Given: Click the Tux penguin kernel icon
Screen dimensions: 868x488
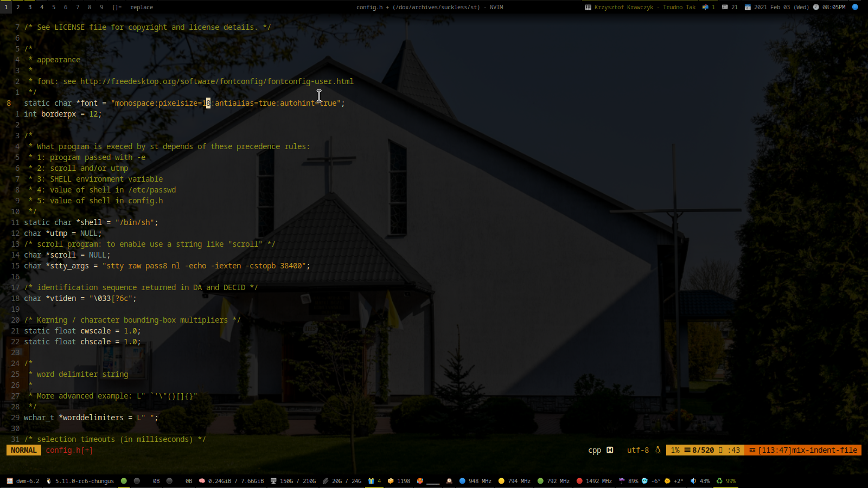Looking at the screenshot, I should tap(49, 481).
